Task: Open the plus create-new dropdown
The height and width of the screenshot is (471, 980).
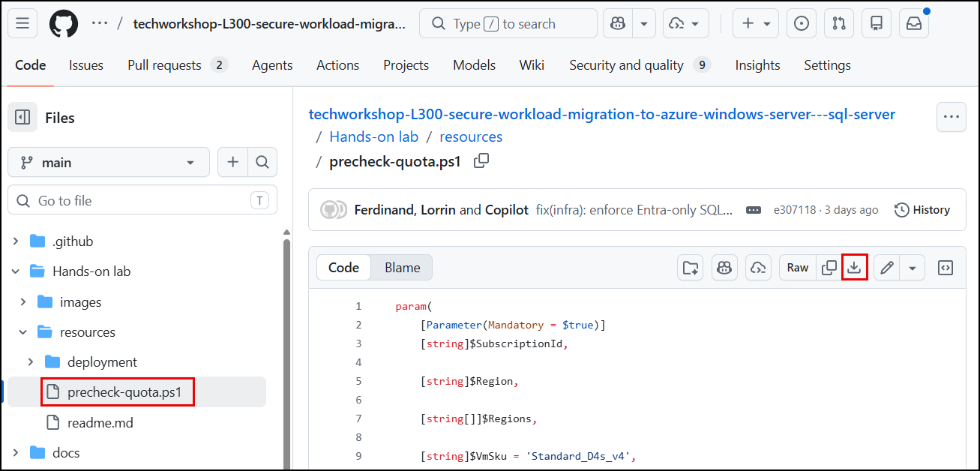Action: (x=756, y=23)
